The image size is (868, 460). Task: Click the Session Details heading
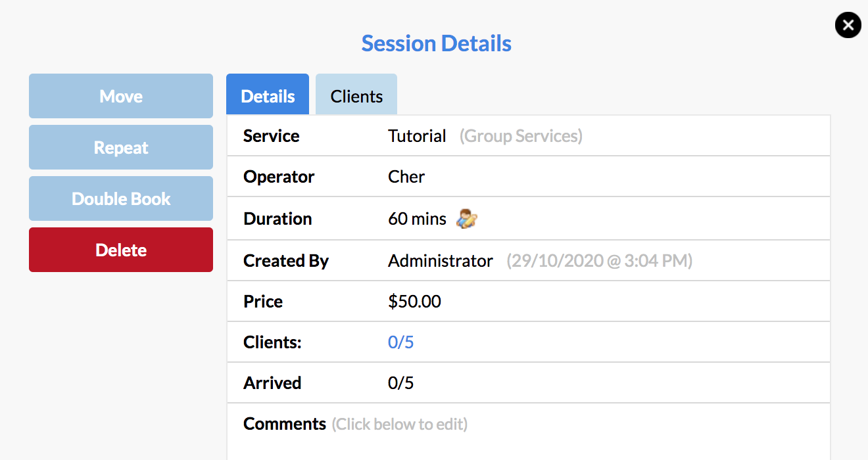(437, 43)
